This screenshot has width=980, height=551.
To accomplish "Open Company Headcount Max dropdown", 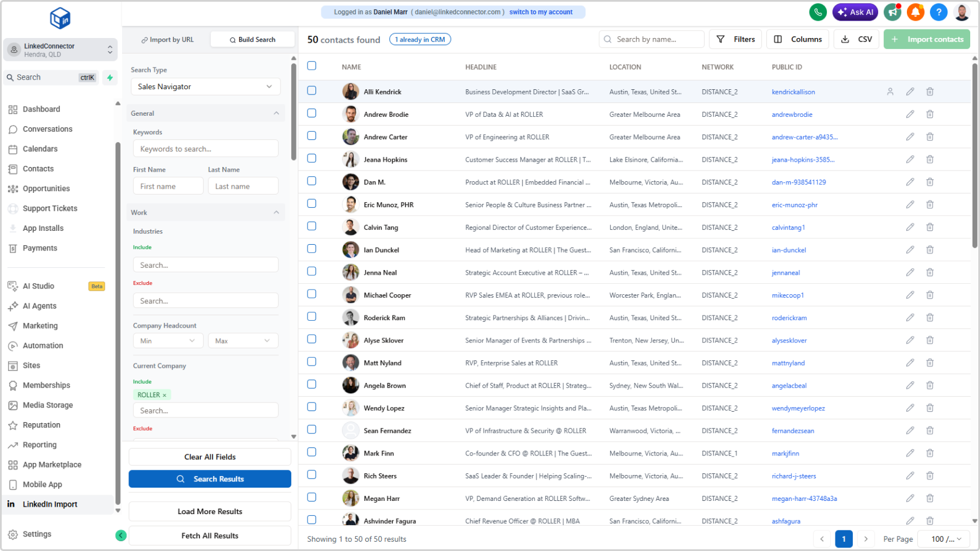I will pos(243,341).
